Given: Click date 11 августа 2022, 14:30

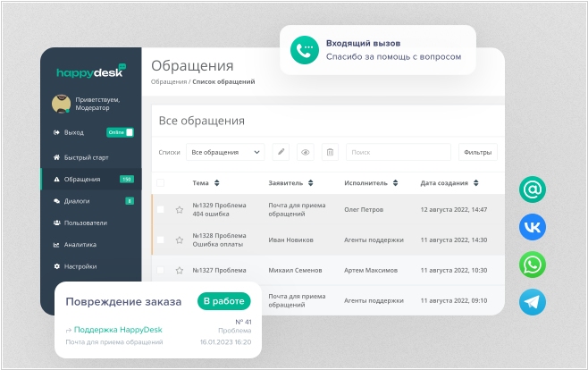Looking at the screenshot, I should [454, 240].
